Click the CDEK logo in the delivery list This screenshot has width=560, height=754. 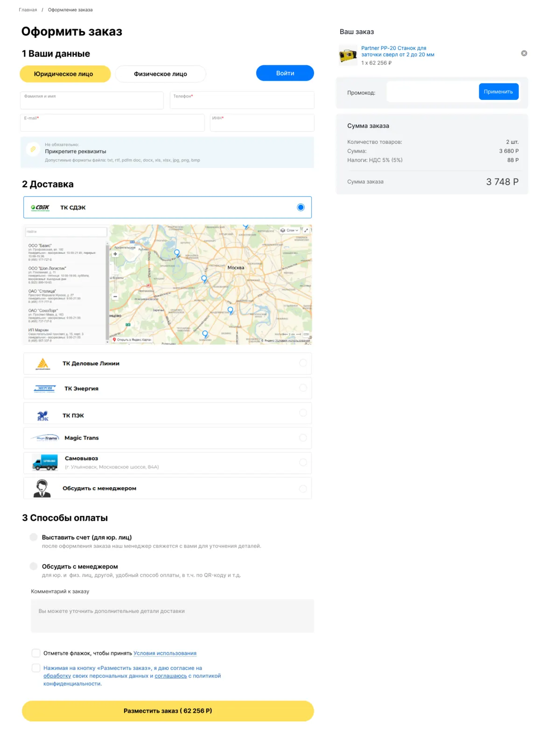click(40, 208)
